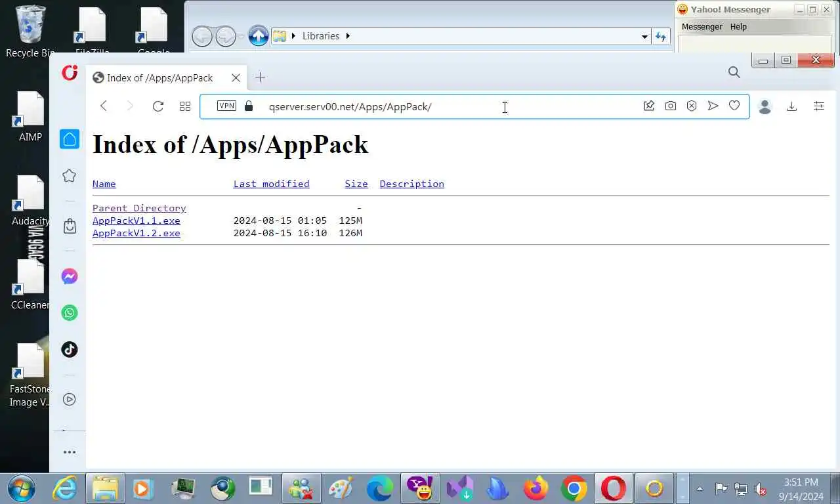Toggle the VPN badge in address bar
The width and height of the screenshot is (840, 504).
pos(226,106)
